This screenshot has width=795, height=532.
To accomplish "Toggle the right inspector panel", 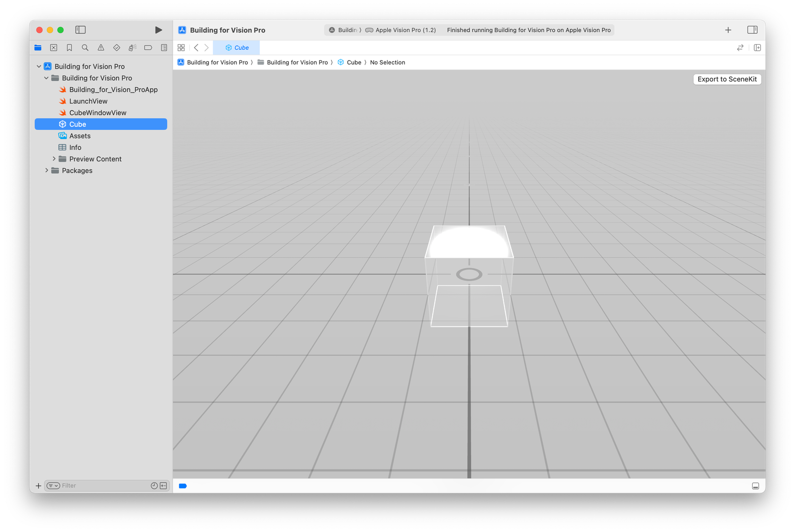I will (752, 30).
